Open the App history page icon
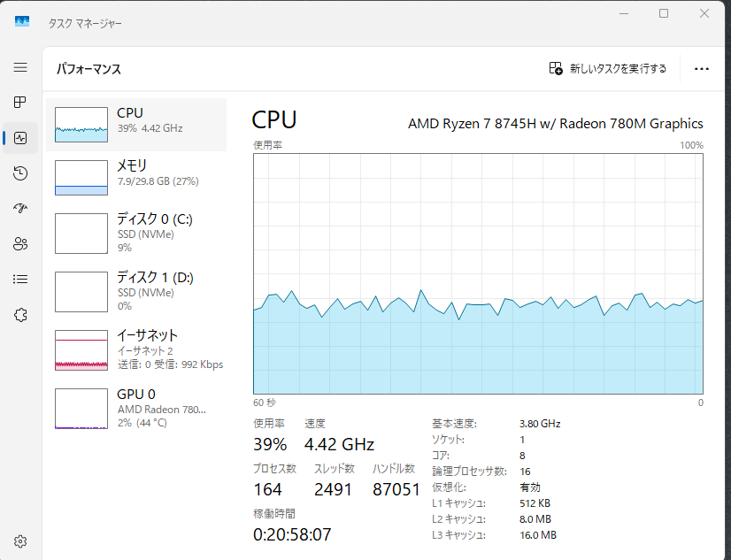731x560 pixels. [20, 173]
